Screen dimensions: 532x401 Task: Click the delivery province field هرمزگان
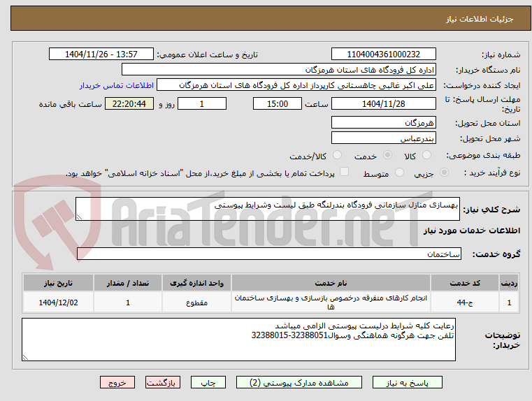click(383, 122)
